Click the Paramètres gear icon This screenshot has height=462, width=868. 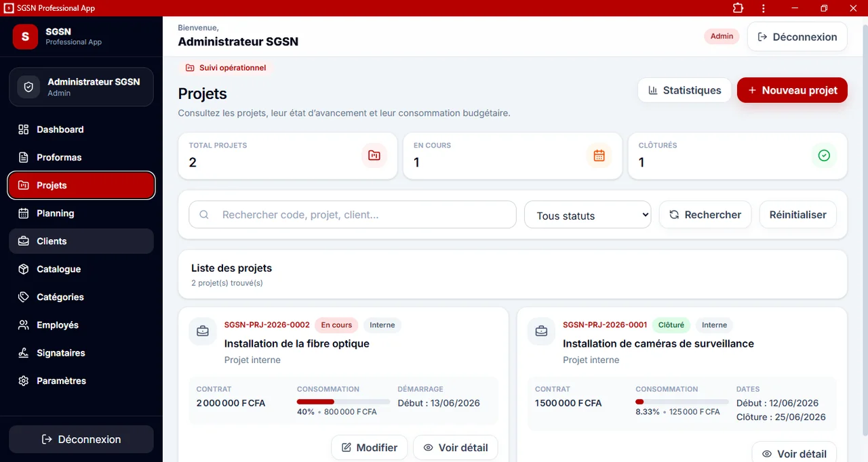24,381
